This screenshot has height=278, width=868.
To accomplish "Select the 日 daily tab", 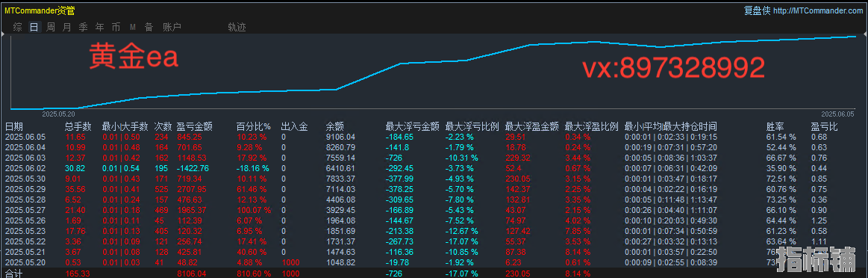I will (x=34, y=27).
